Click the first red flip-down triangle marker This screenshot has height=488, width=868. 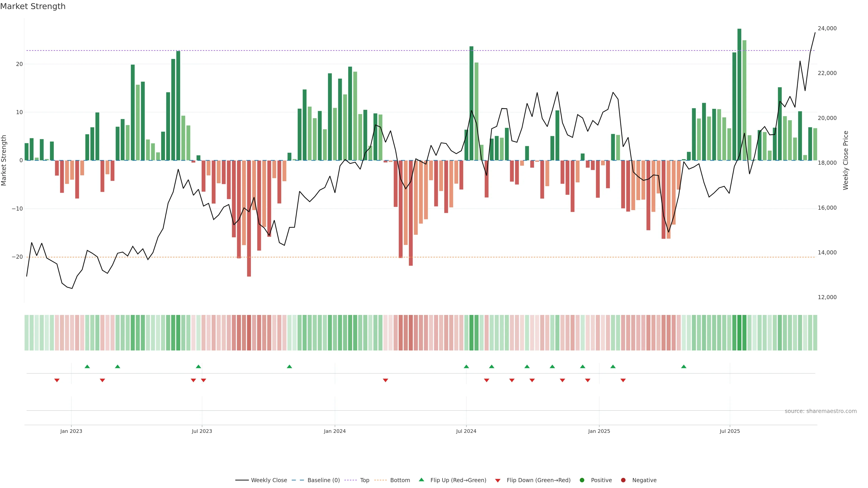click(x=57, y=380)
